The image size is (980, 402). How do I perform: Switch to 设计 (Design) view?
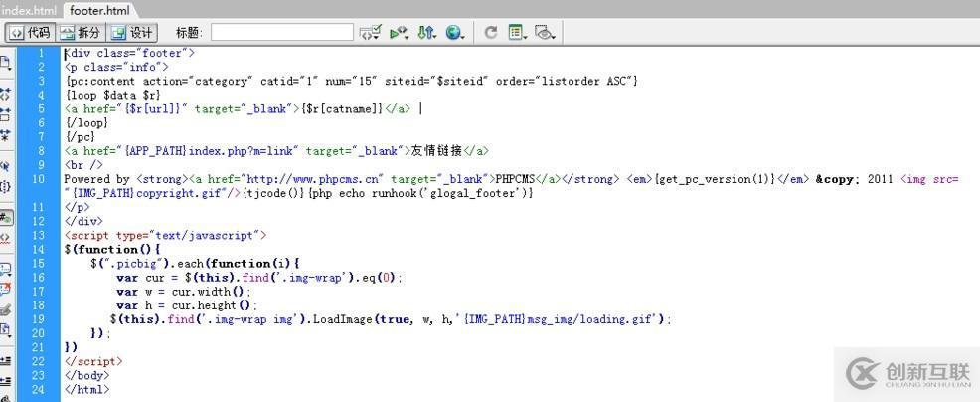click(x=132, y=33)
